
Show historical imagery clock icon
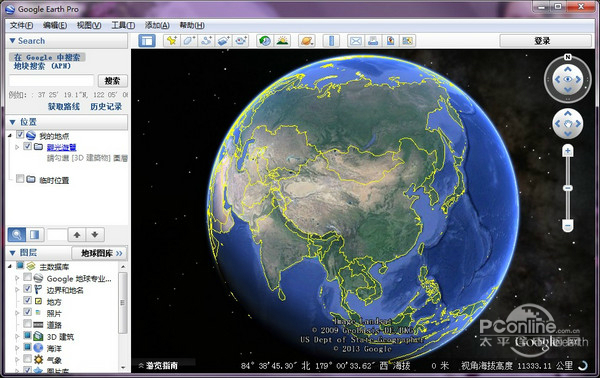click(264, 41)
